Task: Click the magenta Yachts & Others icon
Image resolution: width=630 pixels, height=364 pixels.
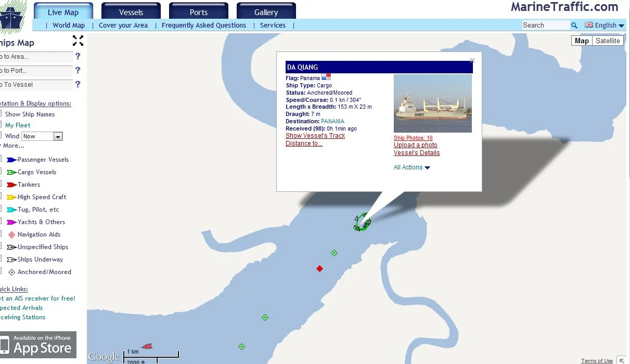Action: pos(11,222)
